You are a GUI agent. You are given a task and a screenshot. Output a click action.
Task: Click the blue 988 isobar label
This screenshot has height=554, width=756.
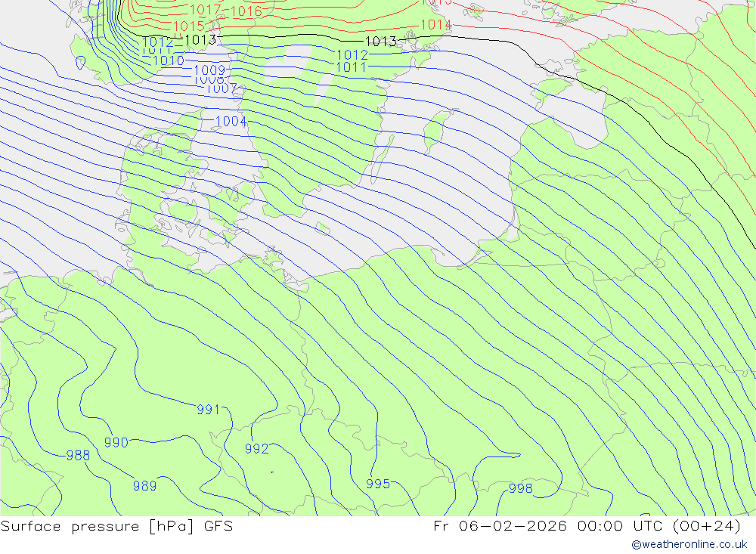click(78, 455)
